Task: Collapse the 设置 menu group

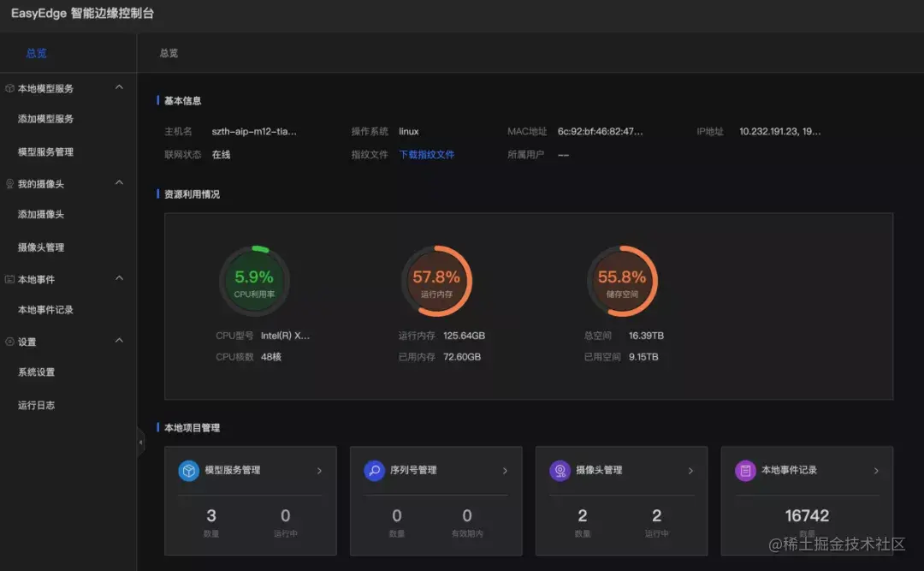Action: point(119,341)
